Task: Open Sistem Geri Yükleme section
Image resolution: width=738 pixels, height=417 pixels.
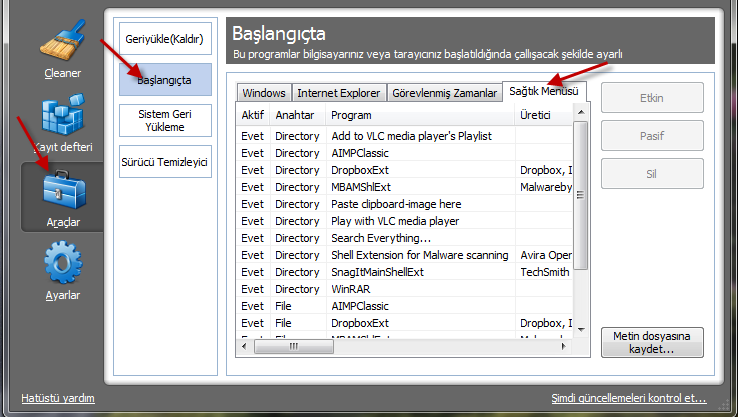Action: 165,120
